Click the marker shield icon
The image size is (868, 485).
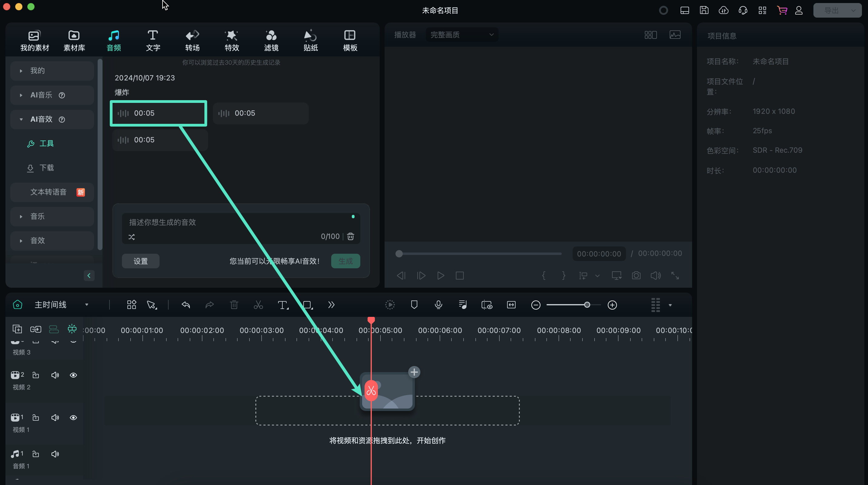coord(414,305)
